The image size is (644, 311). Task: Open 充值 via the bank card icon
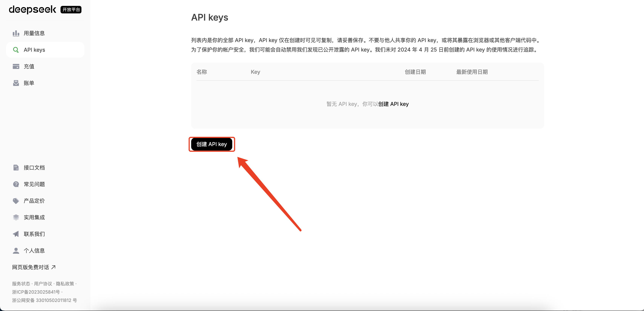pos(16,66)
